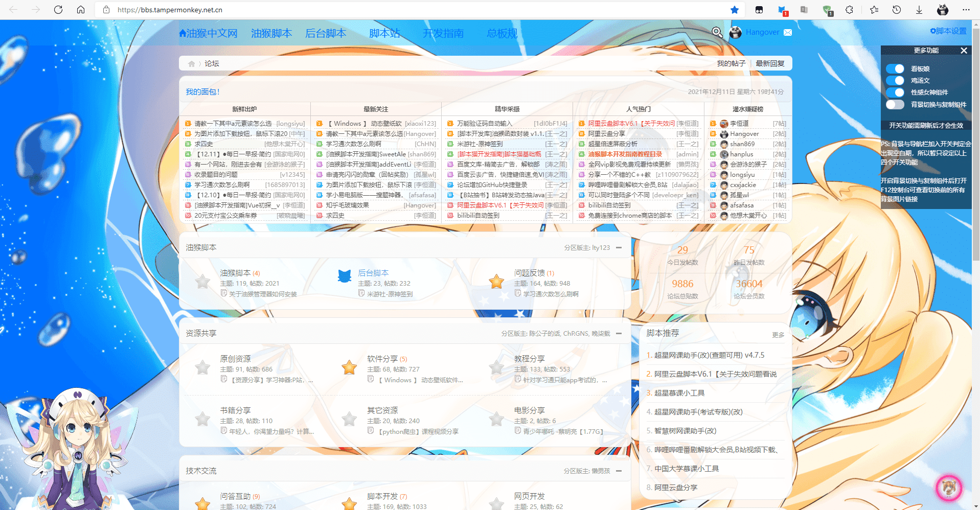The height and width of the screenshot is (510, 980).
Task: Click the browser forward arrow
Action: [36, 10]
